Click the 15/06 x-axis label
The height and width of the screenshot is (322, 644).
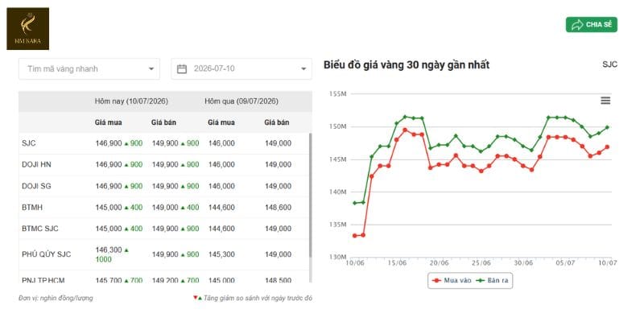(397, 262)
